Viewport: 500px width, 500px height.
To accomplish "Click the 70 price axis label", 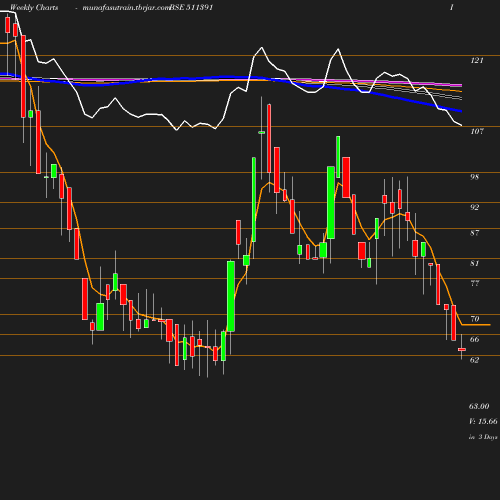I will (x=475, y=319).
